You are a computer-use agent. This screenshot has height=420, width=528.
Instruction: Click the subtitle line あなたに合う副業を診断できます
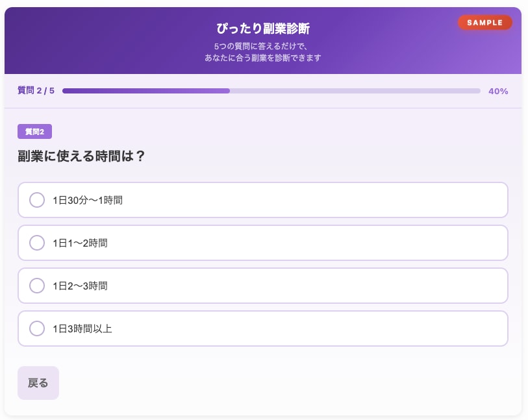point(263,58)
